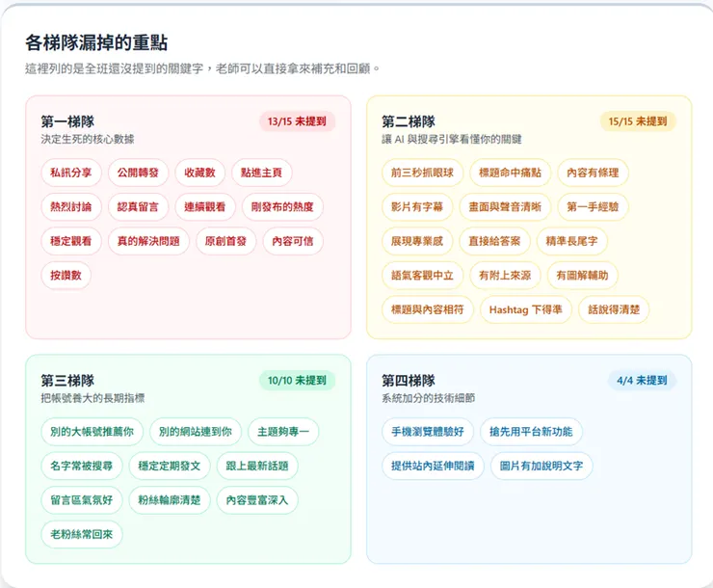
Task: Click the 語氣客觀中立 chip
Action: coord(422,275)
